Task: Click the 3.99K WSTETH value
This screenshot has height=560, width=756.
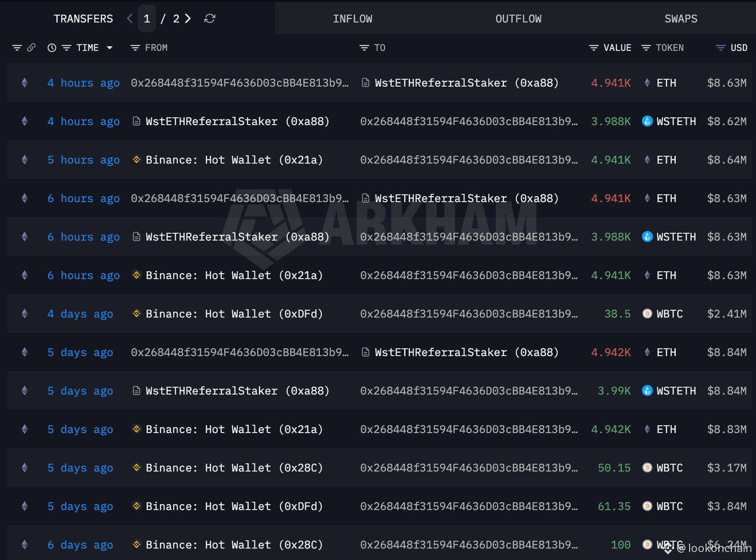Action: pos(614,391)
